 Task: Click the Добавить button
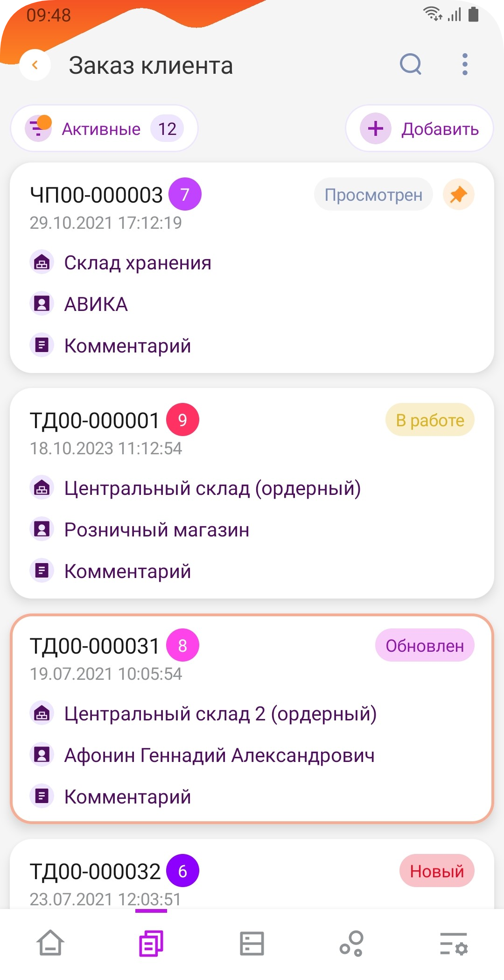click(x=419, y=128)
